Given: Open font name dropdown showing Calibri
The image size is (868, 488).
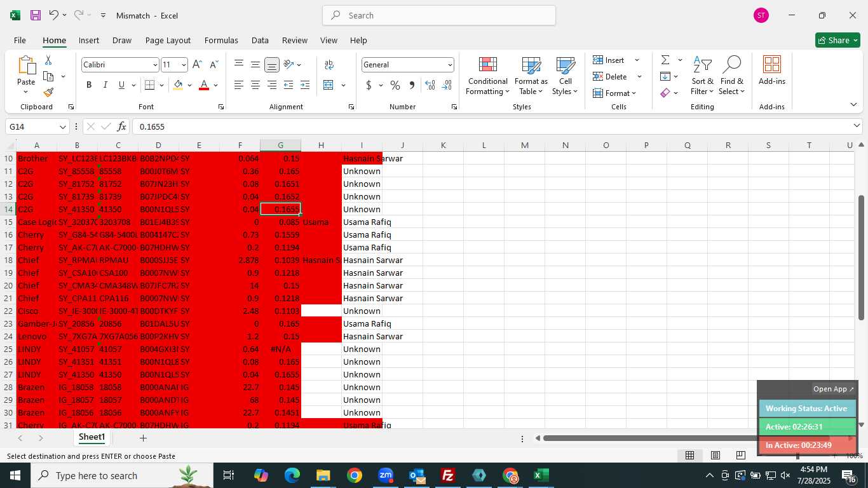Looking at the screenshot, I should (x=154, y=65).
